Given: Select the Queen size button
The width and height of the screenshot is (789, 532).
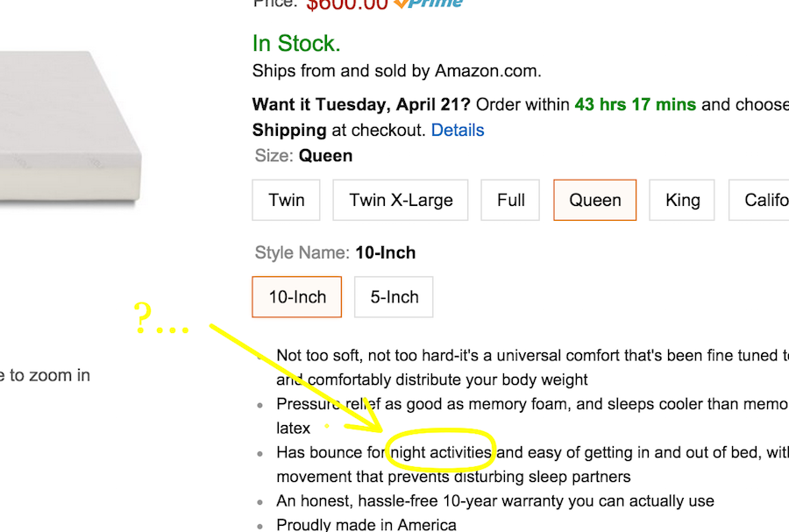Looking at the screenshot, I should pyautogui.click(x=595, y=200).
